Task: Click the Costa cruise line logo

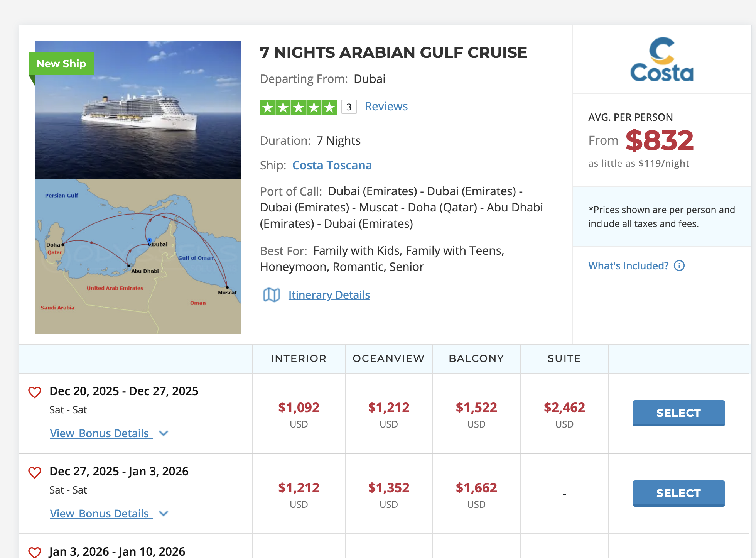Action: pos(662,59)
